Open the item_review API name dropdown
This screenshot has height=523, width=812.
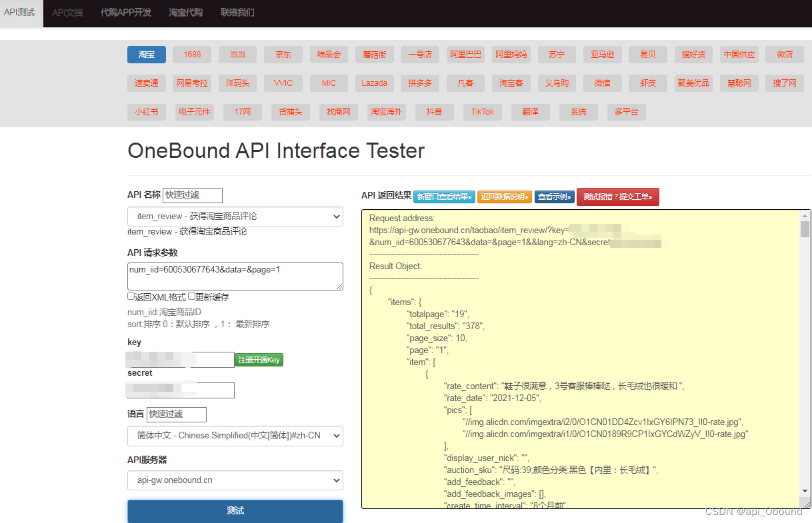235,217
